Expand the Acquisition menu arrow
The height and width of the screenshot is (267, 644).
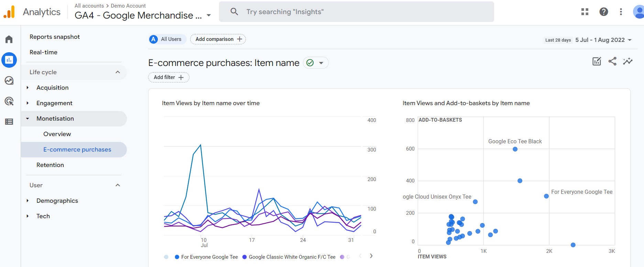tap(28, 88)
